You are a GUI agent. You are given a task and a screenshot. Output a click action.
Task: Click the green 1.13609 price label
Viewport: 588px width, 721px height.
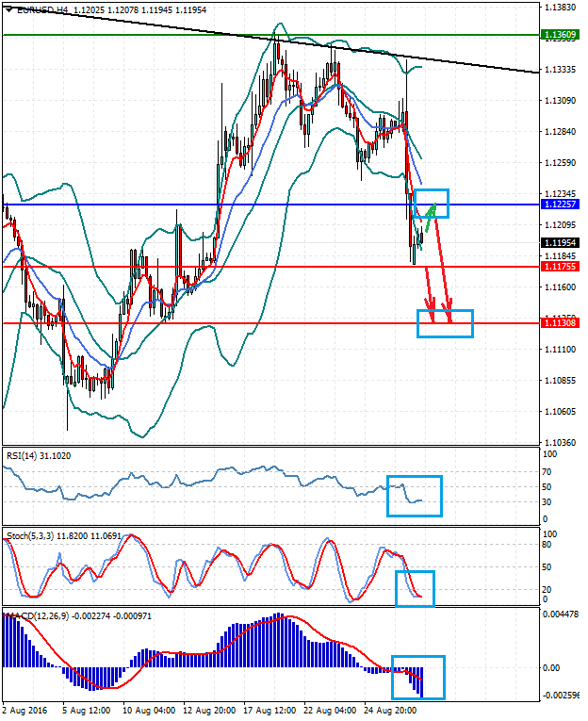561,35
